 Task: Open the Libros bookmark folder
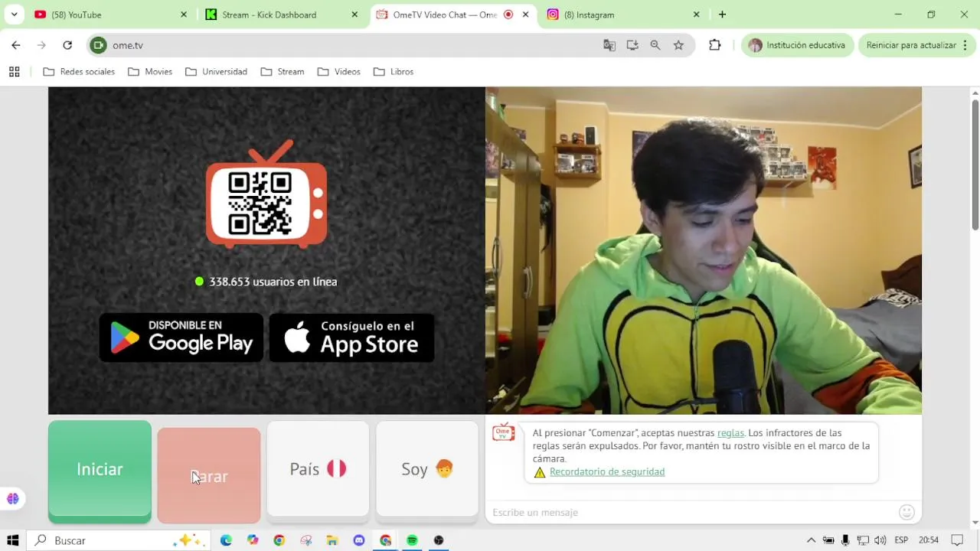tap(394, 72)
